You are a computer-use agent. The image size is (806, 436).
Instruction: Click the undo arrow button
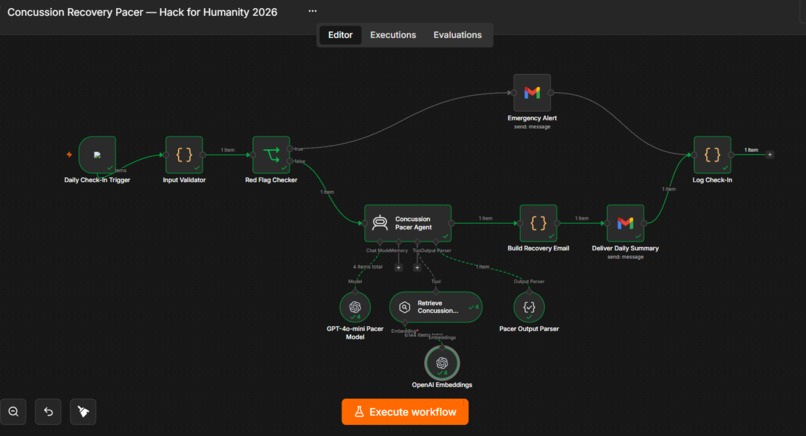coord(48,412)
